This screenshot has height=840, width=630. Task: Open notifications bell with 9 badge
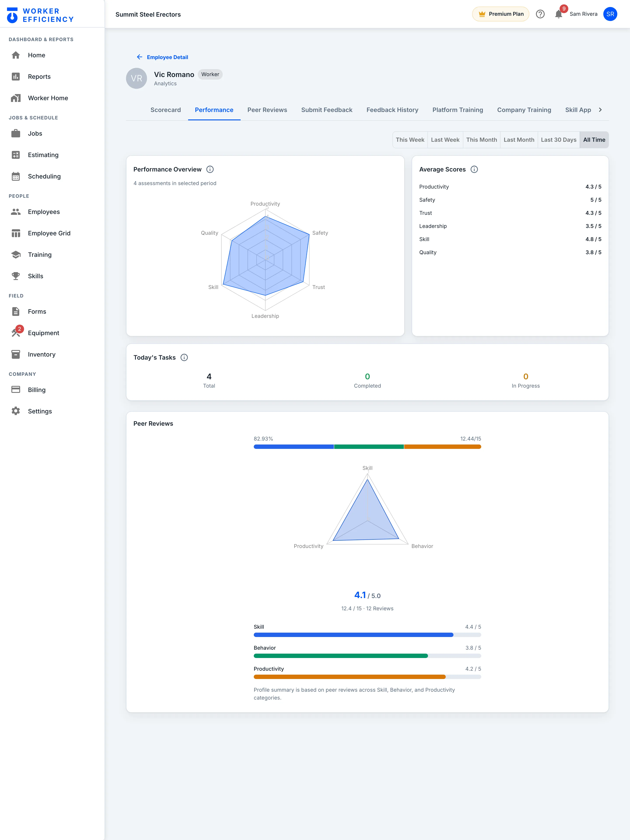tap(559, 14)
